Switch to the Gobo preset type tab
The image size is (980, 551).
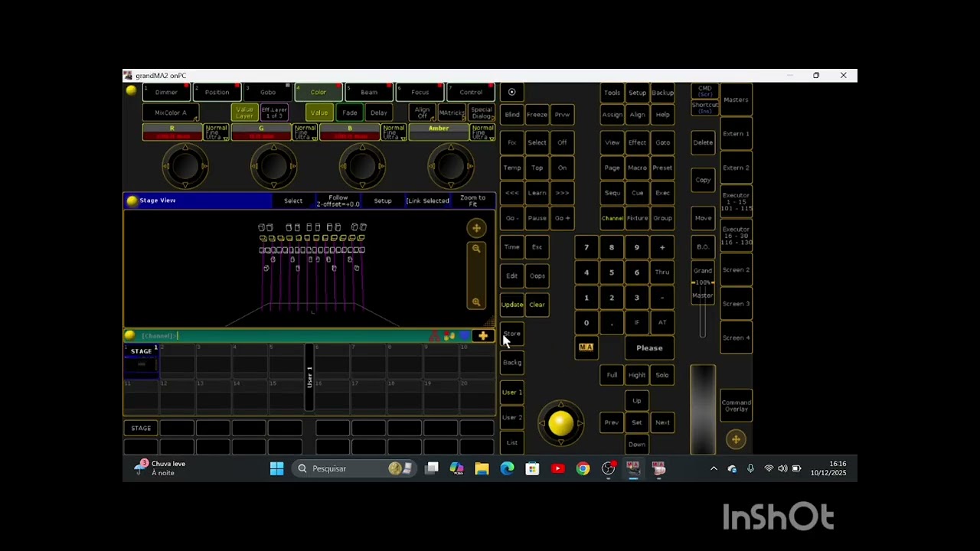pos(267,93)
